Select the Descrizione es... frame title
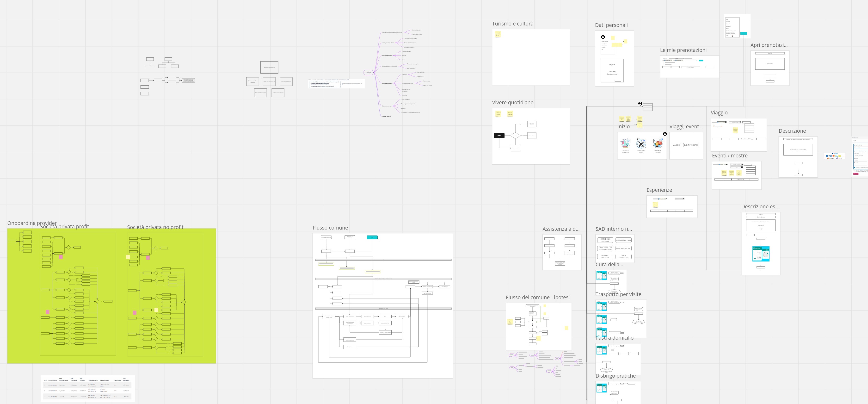 [x=760, y=206]
